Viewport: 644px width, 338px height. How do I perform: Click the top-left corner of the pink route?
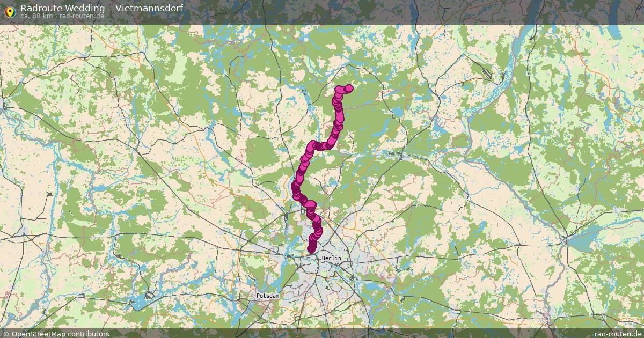click(x=338, y=89)
